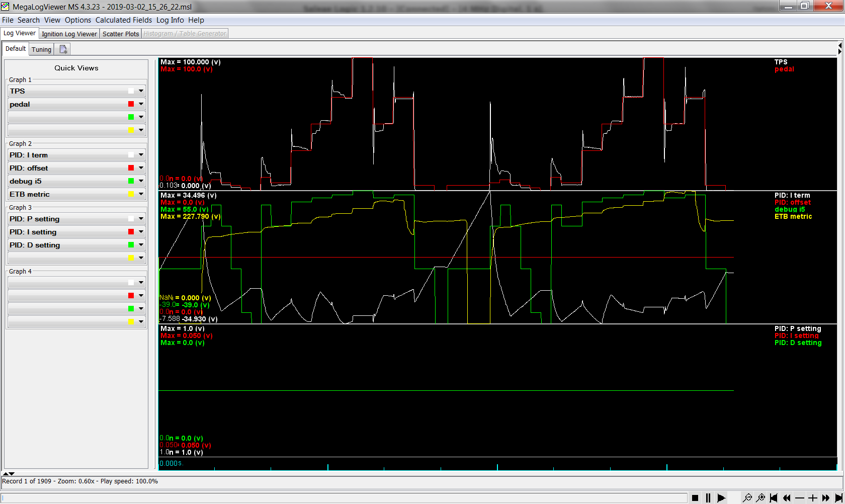This screenshot has width=845, height=504.
Task: Zoom out graph with minus magnifier
Action: point(747,498)
